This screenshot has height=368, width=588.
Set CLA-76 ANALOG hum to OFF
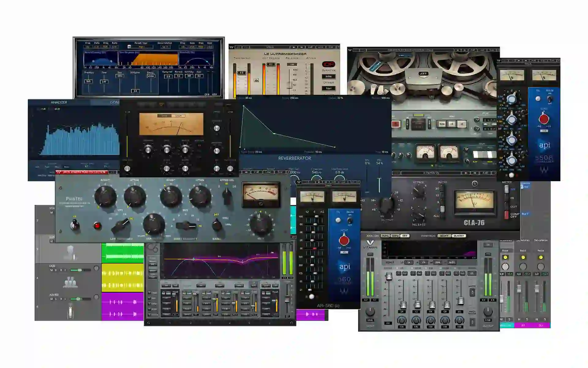405,236
